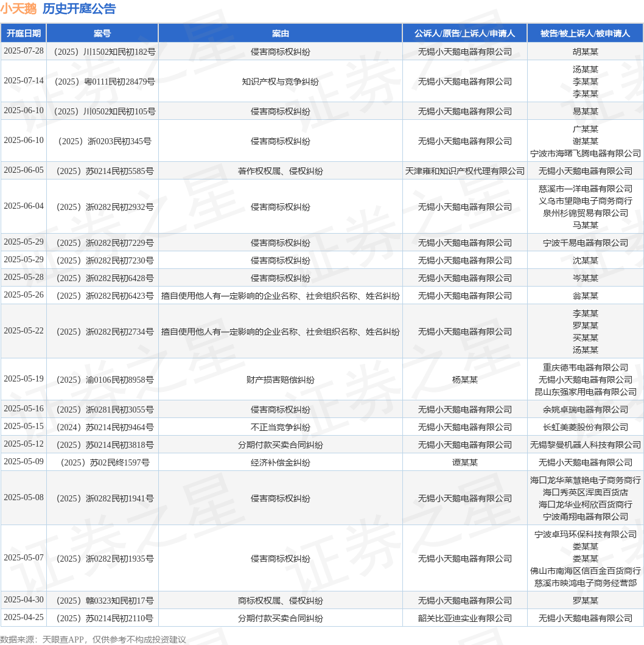Viewport: 644px width, 645px height.
Task: Select case number (2025)苏02民终1597号
Action: pyautogui.click(x=105, y=463)
